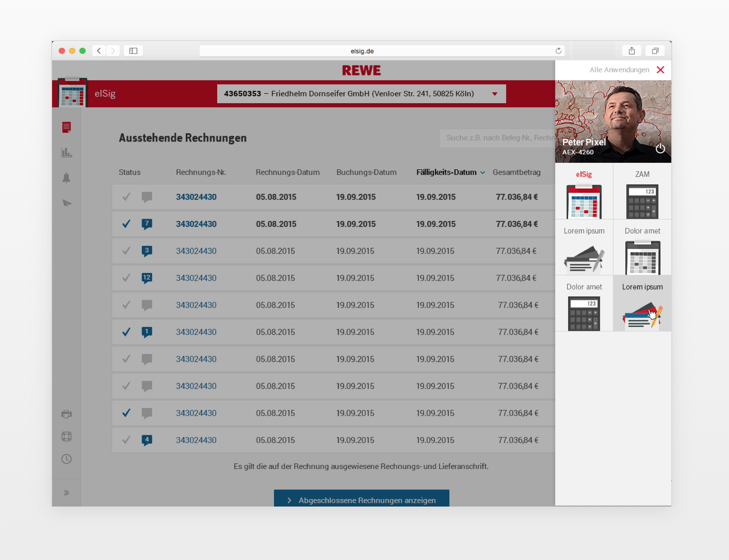The image size is (729, 560).
Task: Open the ZAM calculator app tile
Action: pyautogui.click(x=643, y=191)
